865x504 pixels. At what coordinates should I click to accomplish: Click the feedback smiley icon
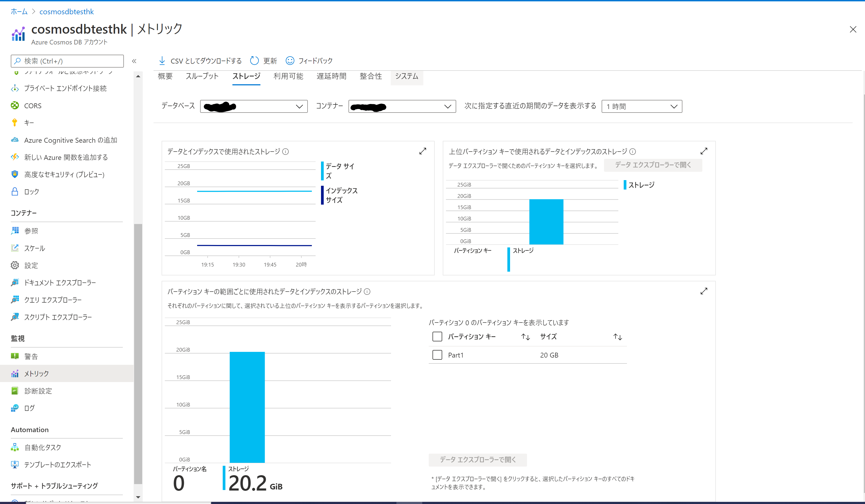click(290, 61)
